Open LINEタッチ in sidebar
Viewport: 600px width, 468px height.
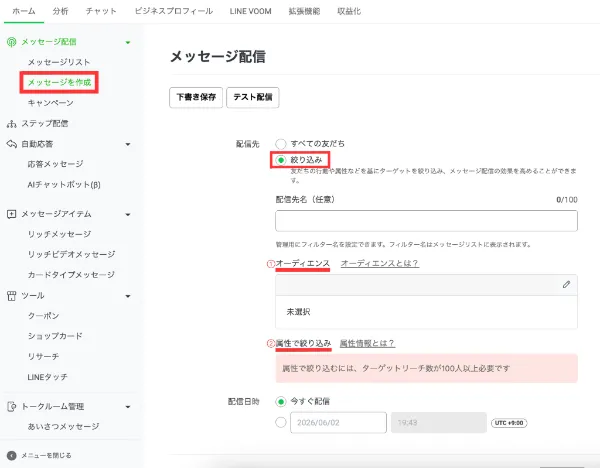coord(47,377)
